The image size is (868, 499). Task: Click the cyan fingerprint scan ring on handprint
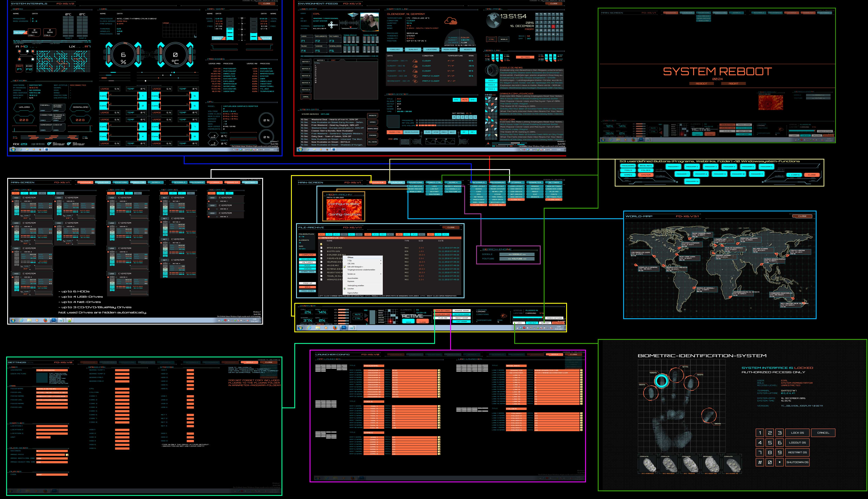coord(662,381)
